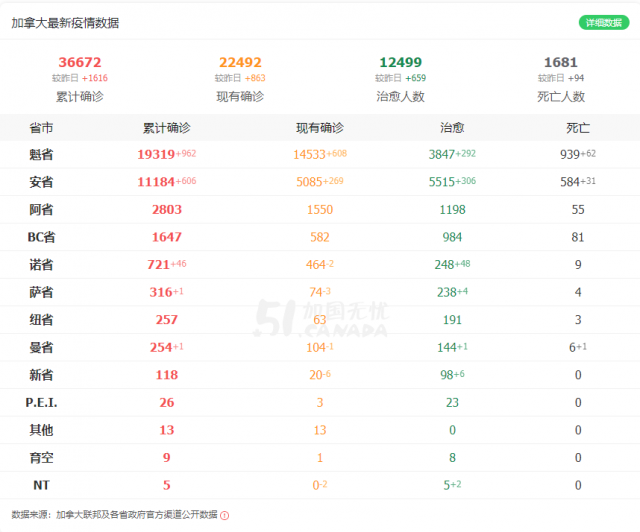Click the NT row label
Screen dimensions: 640x532
41,485
